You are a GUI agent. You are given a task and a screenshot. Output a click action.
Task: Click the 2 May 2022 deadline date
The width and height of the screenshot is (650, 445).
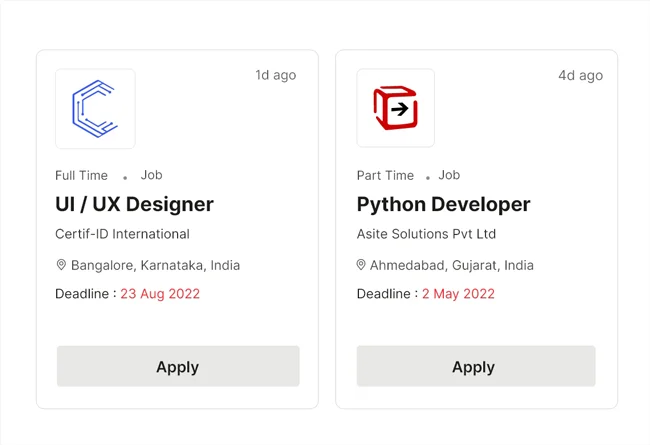pyautogui.click(x=458, y=294)
